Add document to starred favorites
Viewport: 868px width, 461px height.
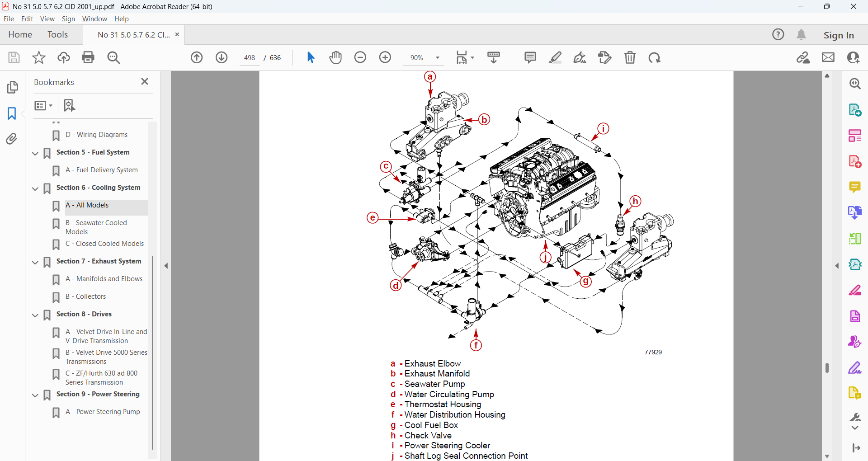pyautogui.click(x=39, y=57)
